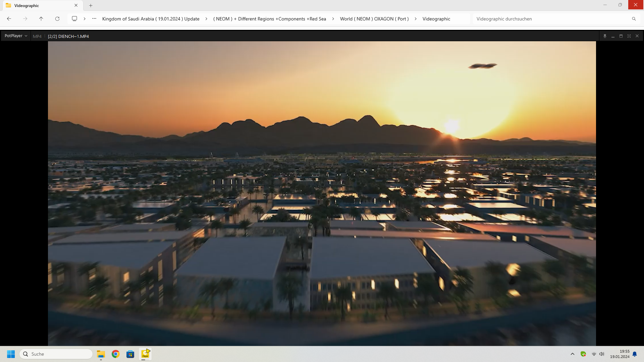Switch to PotPlayer via taskbar icon
Image resolution: width=644 pixels, height=362 pixels.
click(145, 354)
